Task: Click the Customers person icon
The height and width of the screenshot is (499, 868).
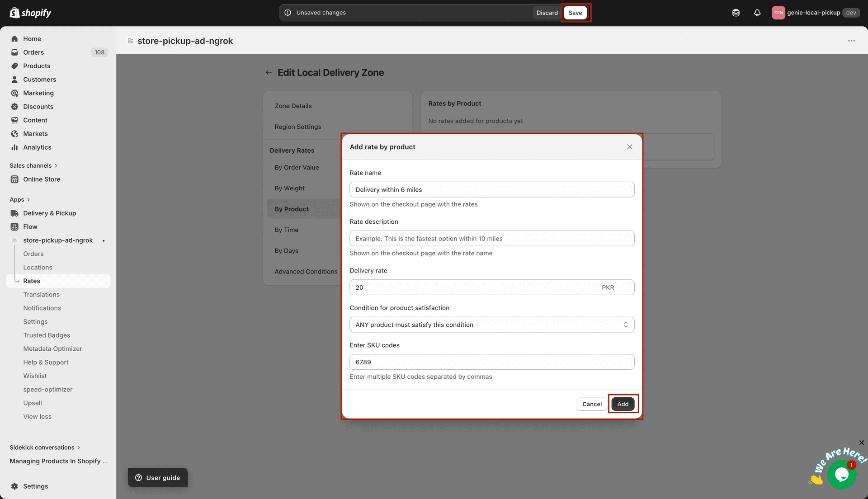Action: [14, 80]
